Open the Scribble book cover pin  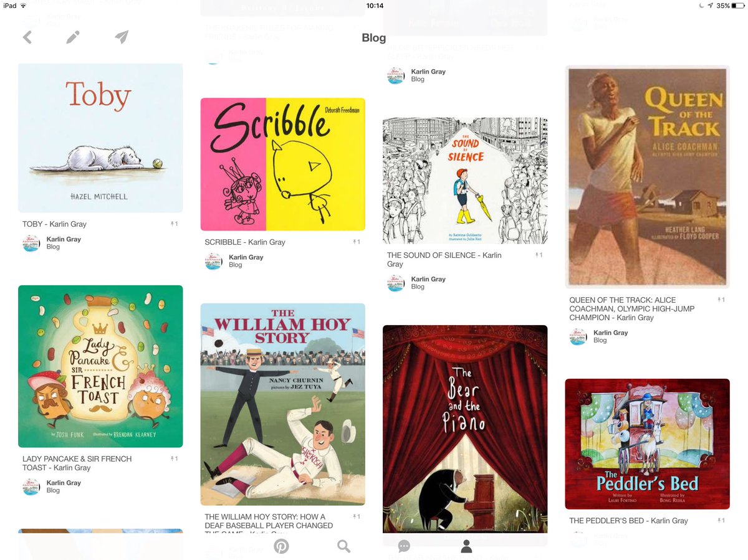(x=283, y=164)
